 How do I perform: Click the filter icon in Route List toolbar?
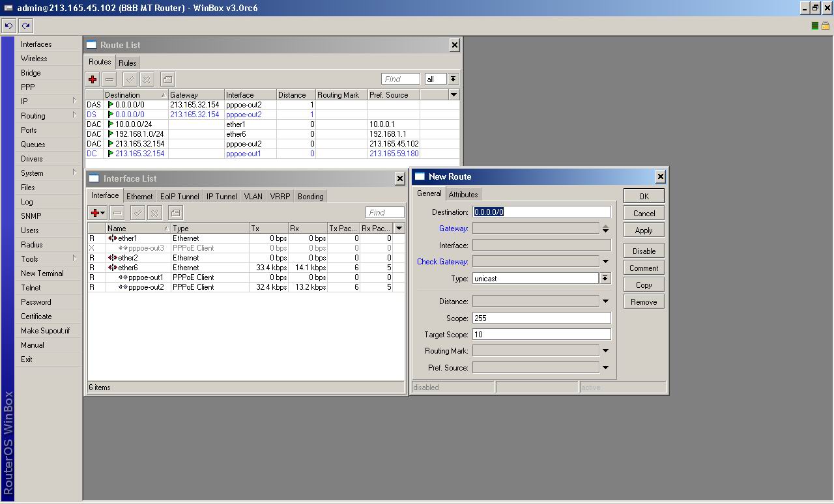[x=167, y=79]
